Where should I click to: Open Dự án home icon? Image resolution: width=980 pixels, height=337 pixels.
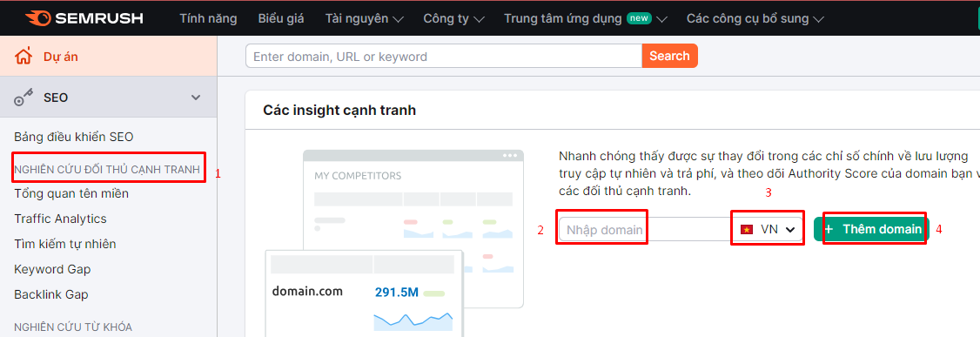click(x=23, y=57)
